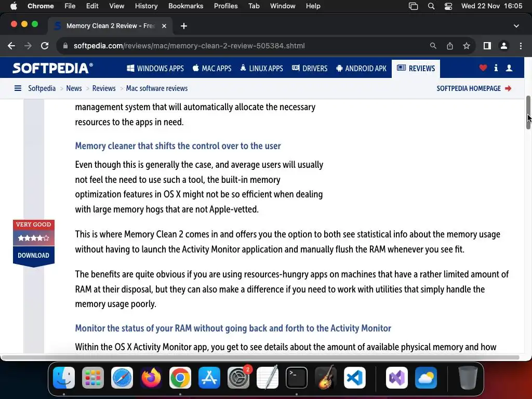Click the Mac software reviews breadcrumb
Image resolution: width=532 pixels, height=399 pixels.
[157, 88]
